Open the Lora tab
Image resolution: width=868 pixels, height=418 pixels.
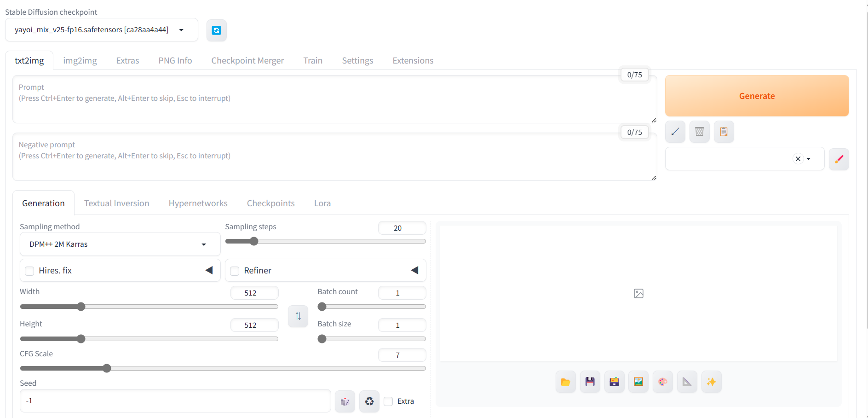click(322, 203)
